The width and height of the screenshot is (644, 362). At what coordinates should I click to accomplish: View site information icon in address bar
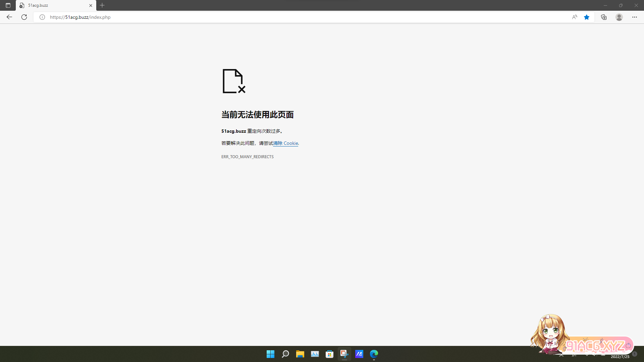coord(42,17)
